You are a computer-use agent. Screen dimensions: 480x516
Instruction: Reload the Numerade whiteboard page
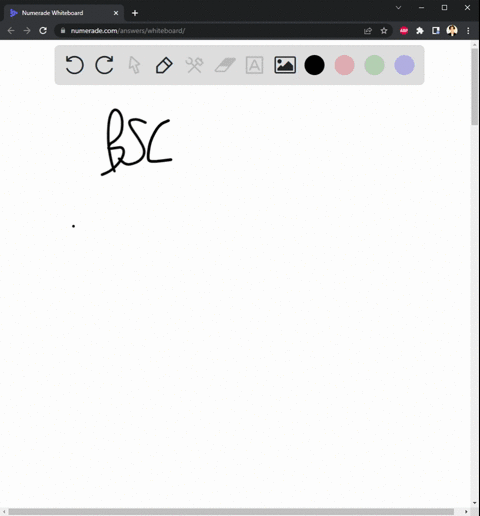pos(43,31)
